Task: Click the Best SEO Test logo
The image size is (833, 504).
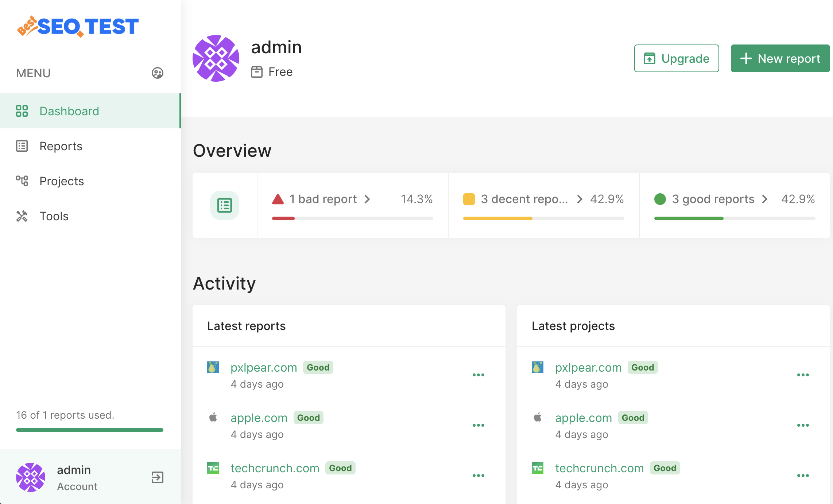Action: [x=78, y=27]
